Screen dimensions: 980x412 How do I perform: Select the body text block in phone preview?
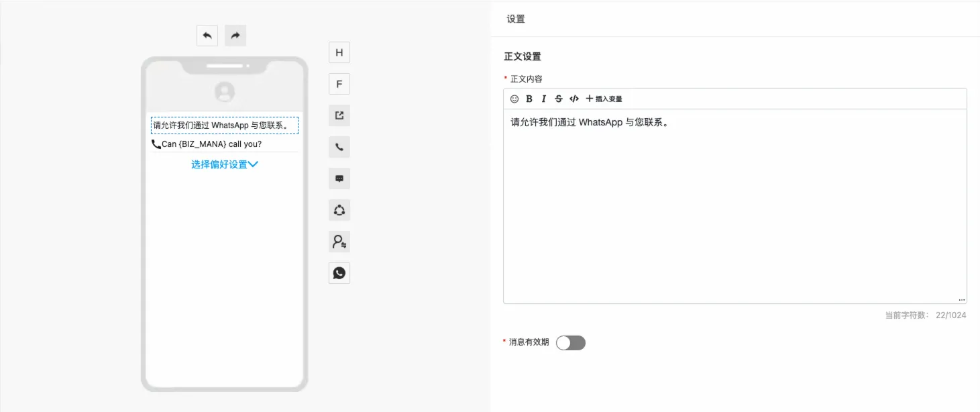coord(225,125)
